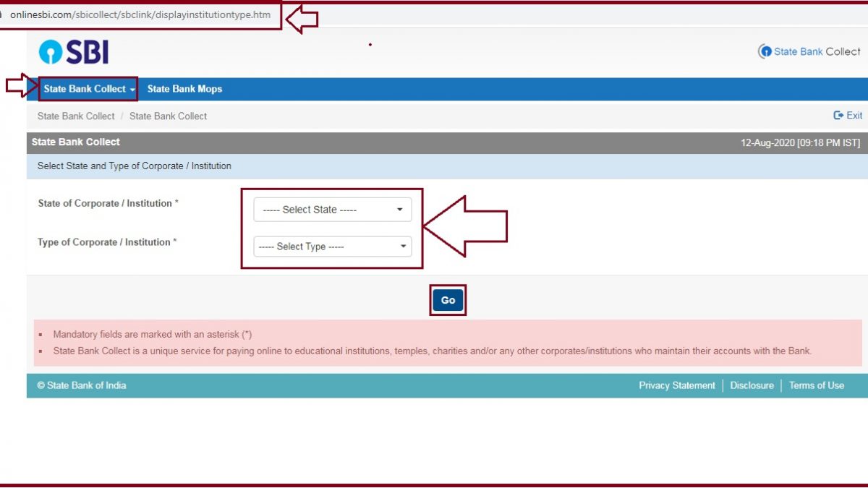Click the 12-Aug-2020 timestamp text

800,143
